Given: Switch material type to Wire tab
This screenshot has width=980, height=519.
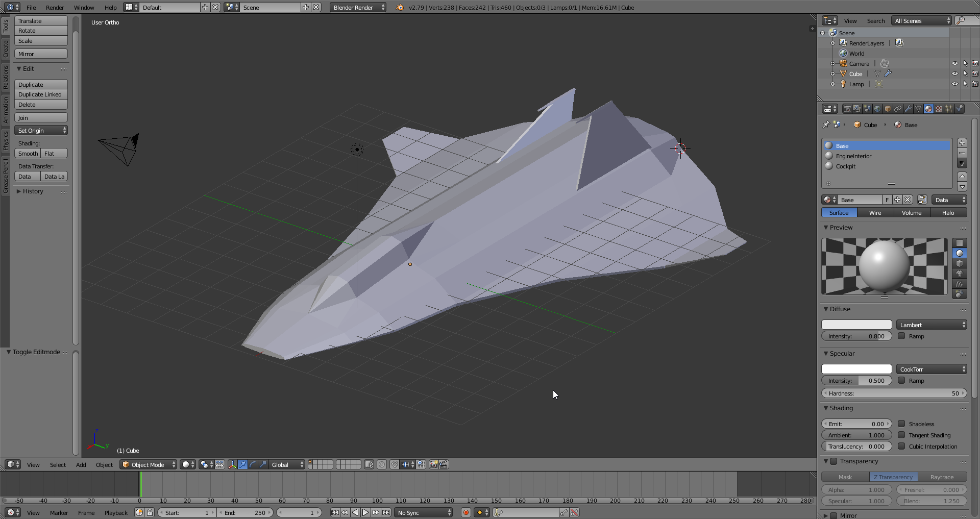Looking at the screenshot, I should (875, 213).
